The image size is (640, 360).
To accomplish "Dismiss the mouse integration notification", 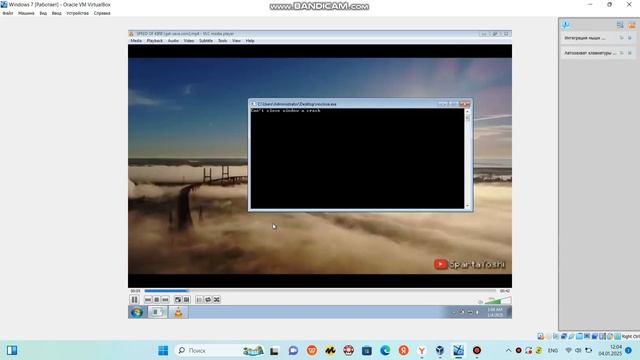I will click(x=630, y=38).
